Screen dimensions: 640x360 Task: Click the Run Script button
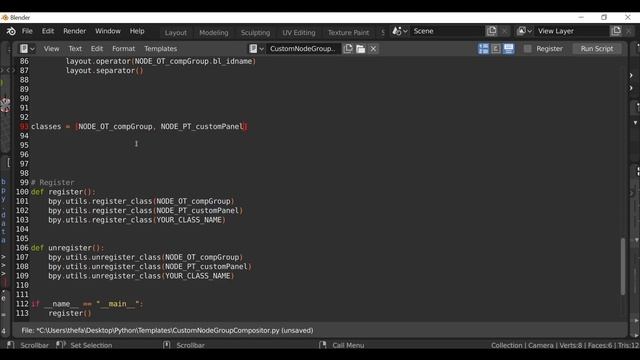coord(597,49)
